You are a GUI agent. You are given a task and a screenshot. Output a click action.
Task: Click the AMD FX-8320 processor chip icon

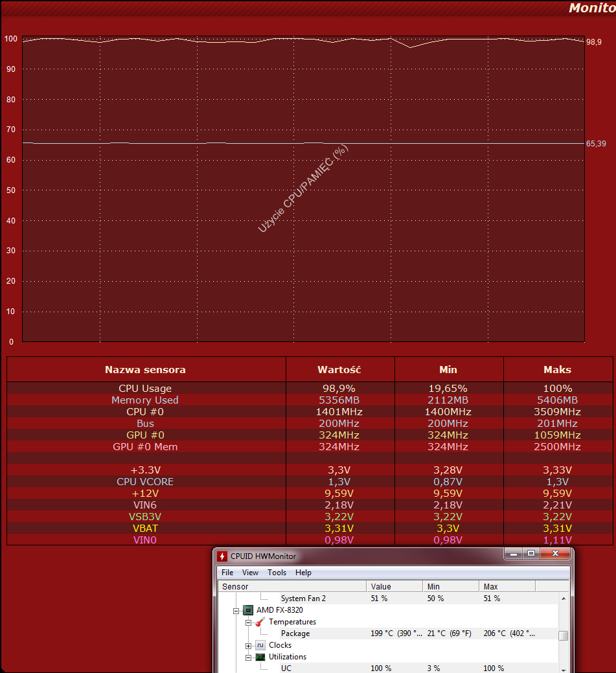[248, 610]
